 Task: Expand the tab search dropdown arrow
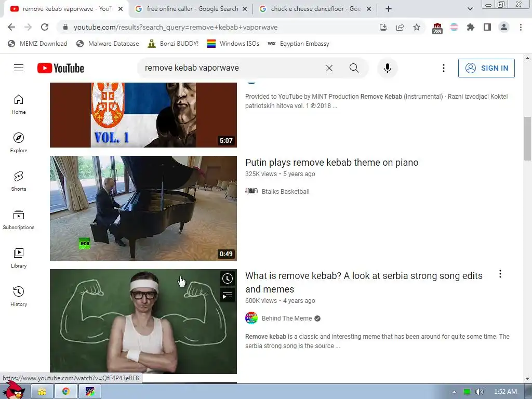[470, 9]
